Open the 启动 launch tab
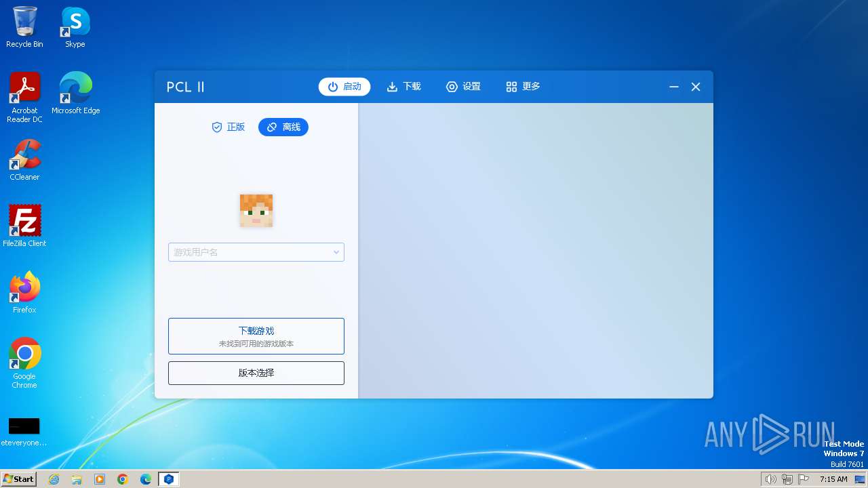The image size is (868, 488). pyautogui.click(x=344, y=87)
